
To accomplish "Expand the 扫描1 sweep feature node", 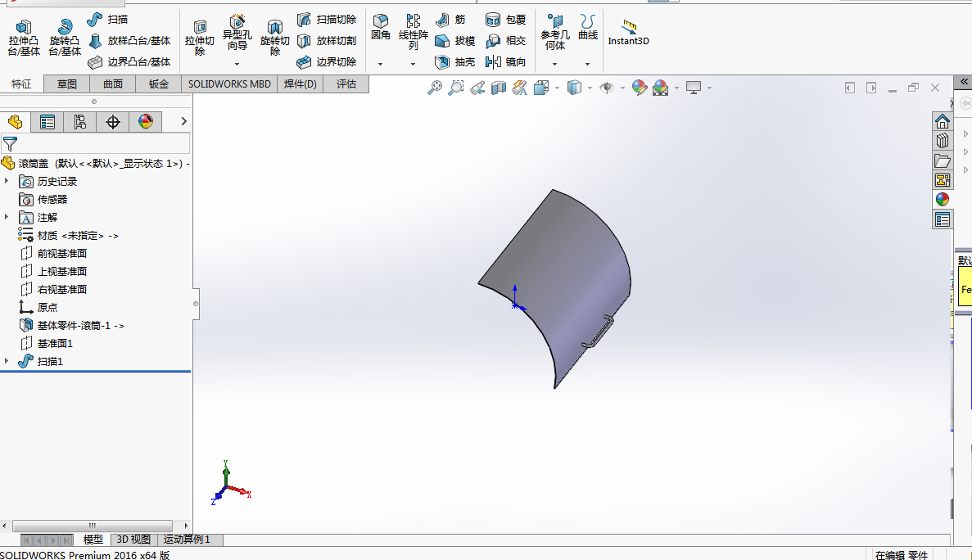I will pos(7,360).
